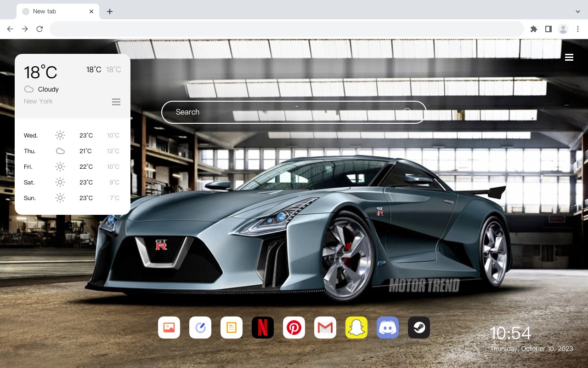Image resolution: width=588 pixels, height=368 pixels.
Task: Select the Fri. forecast row label
Action: tap(28, 167)
